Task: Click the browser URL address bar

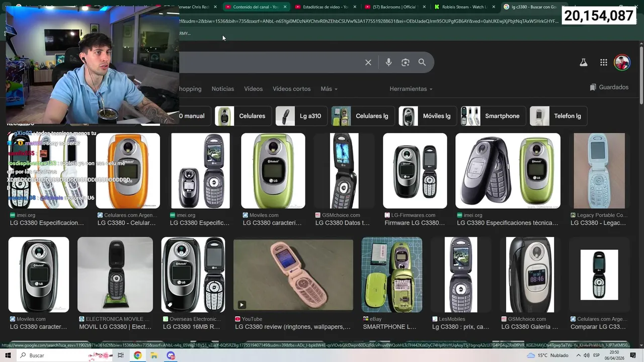Action: pyautogui.click(x=370, y=21)
